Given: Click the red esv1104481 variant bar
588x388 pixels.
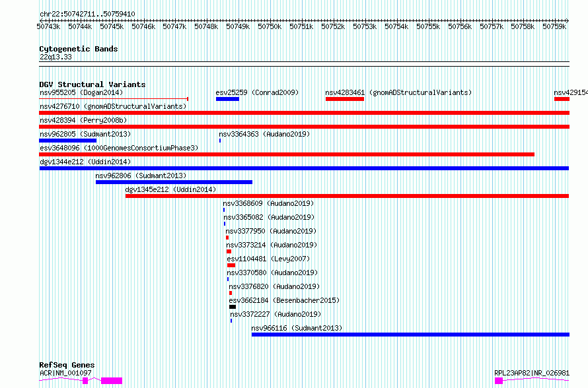Looking at the screenshot, I should [231, 265].
